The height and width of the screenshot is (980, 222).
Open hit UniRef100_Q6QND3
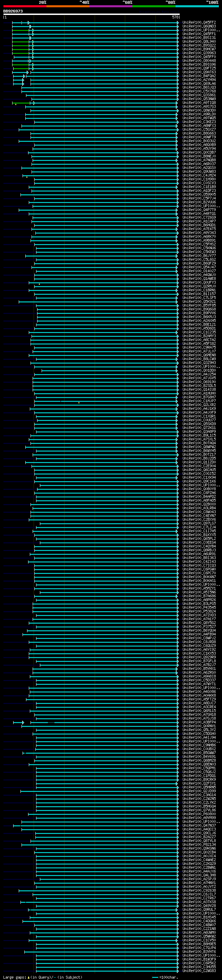coord(199,26)
